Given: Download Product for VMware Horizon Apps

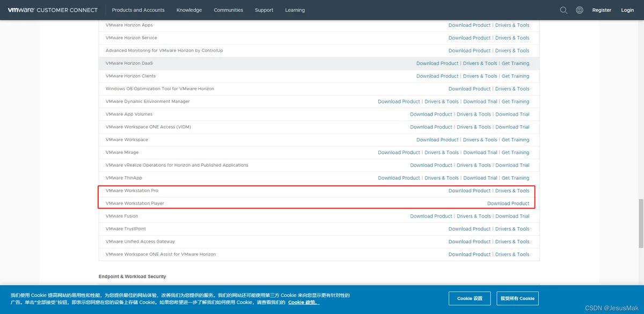Looking at the screenshot, I should [x=470, y=25].
